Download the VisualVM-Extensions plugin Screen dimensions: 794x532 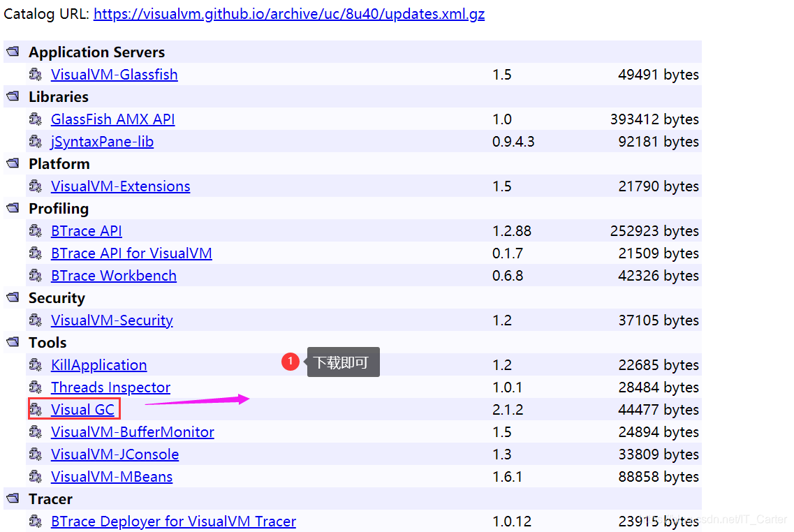pos(121,186)
